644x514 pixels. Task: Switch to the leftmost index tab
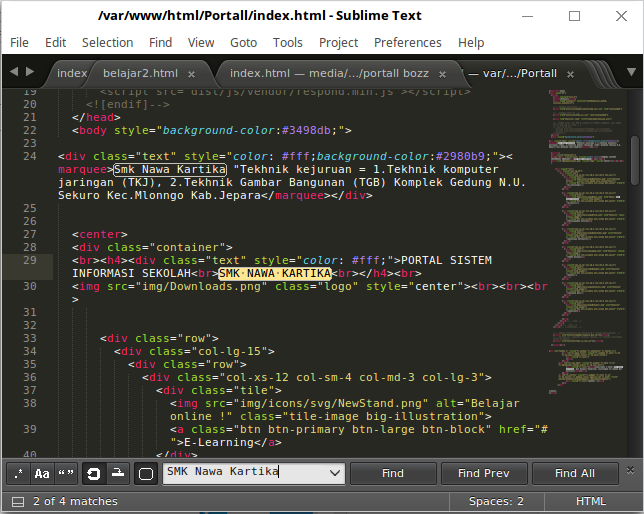pyautogui.click(x=71, y=74)
